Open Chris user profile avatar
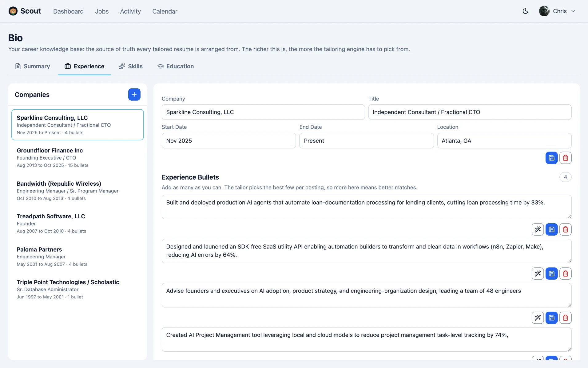This screenshot has height=368, width=588. click(x=544, y=11)
